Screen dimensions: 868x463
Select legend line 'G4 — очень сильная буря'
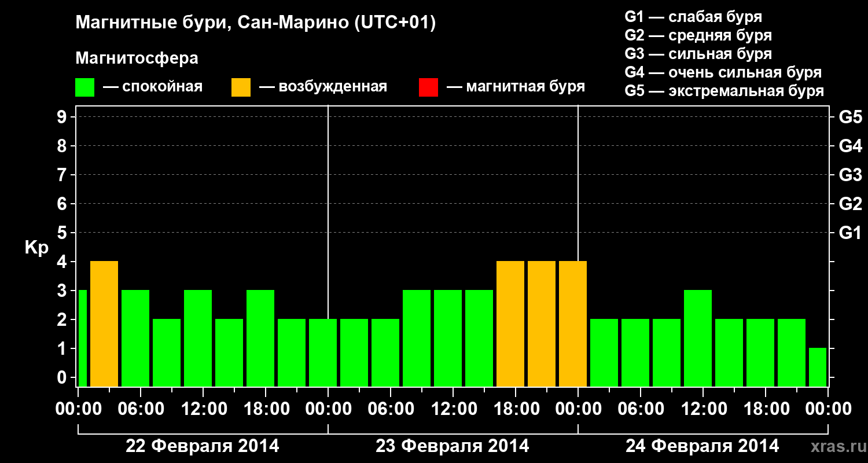723,72
